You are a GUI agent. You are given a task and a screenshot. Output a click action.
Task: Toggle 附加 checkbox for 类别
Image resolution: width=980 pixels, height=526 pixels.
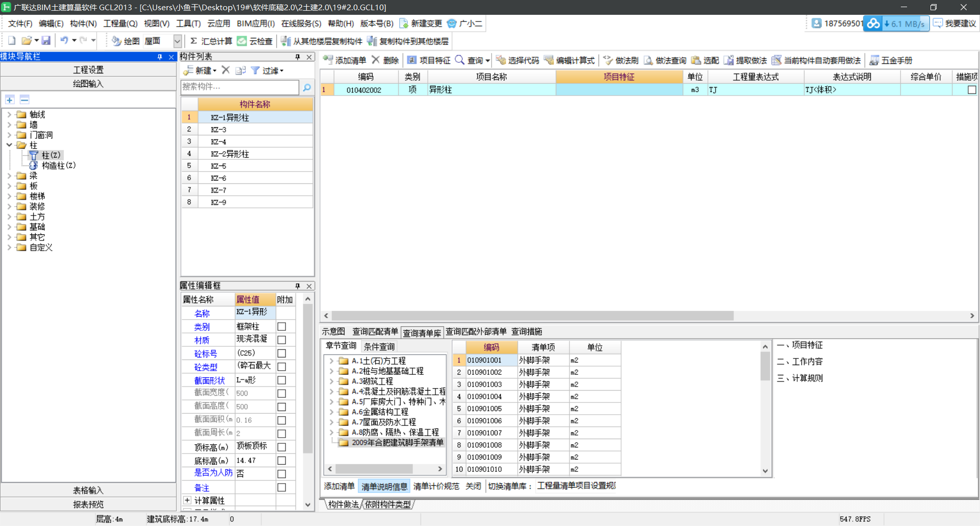pos(281,326)
